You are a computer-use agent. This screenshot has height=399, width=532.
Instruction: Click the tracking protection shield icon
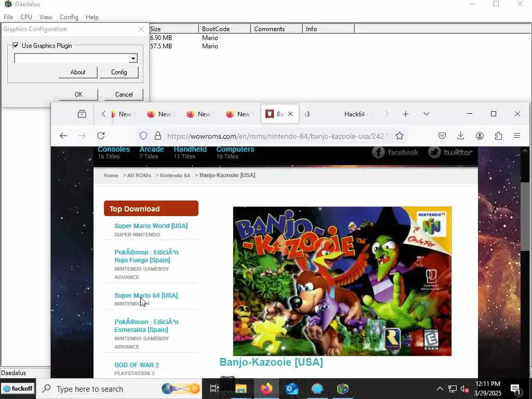coord(143,136)
